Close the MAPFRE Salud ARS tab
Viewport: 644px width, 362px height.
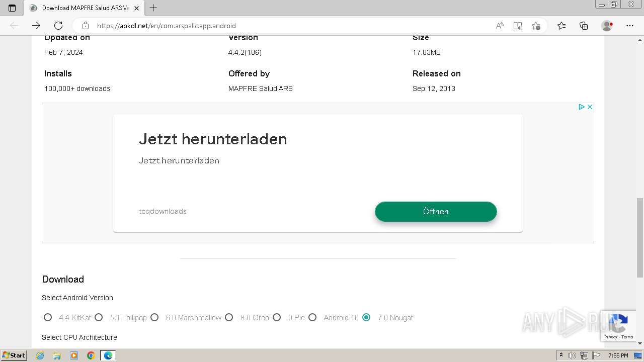(x=136, y=8)
